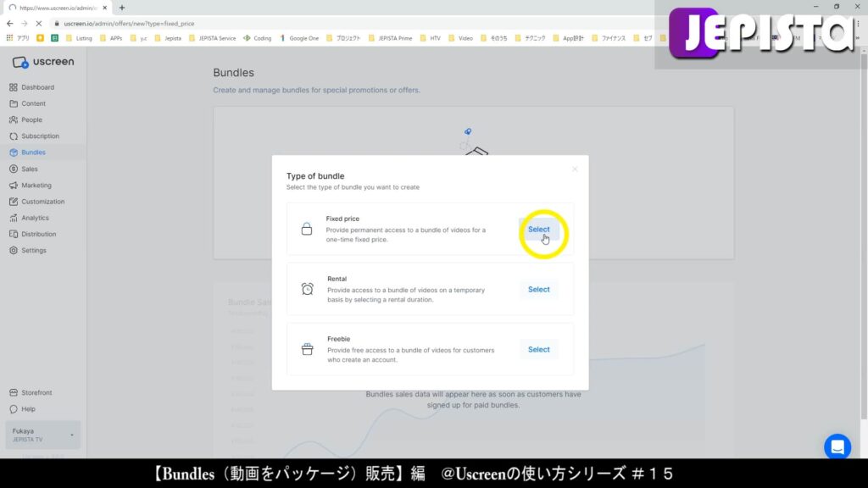Click the 'Bundles' page heading
868x488 pixels.
(234, 73)
